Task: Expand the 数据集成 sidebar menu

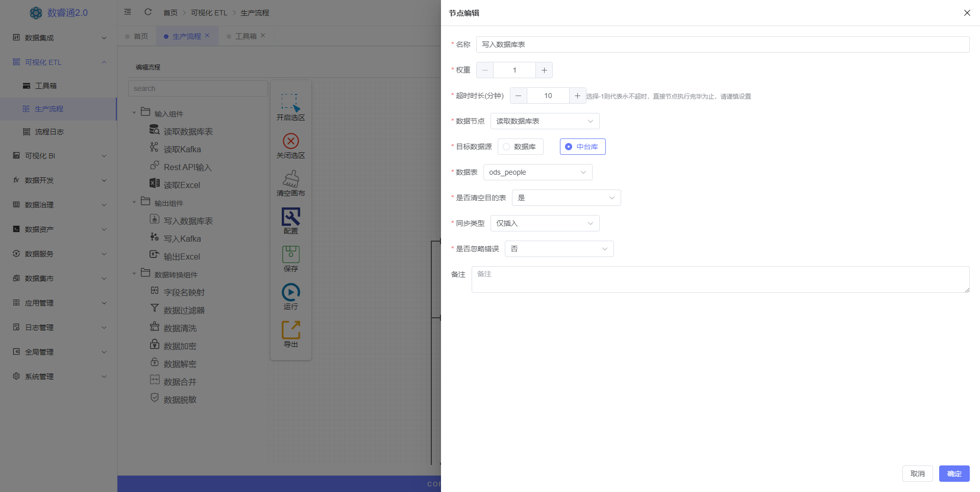Action: 59,37
